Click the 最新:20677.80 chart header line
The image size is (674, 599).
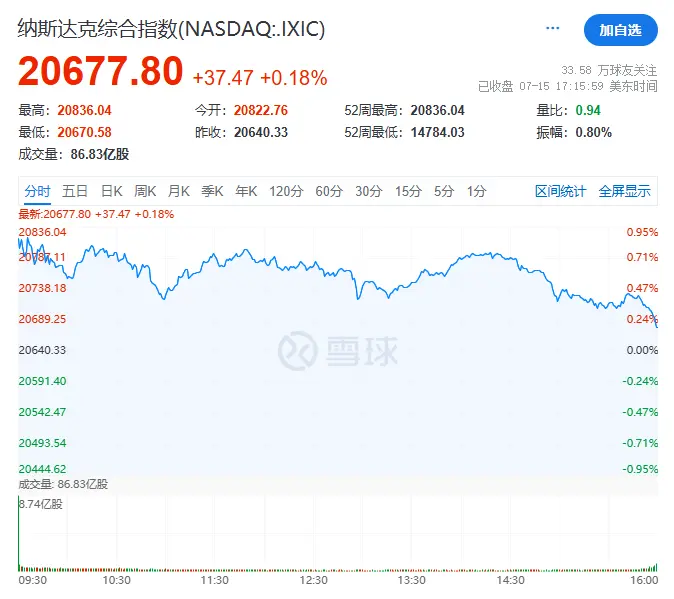[96, 214]
